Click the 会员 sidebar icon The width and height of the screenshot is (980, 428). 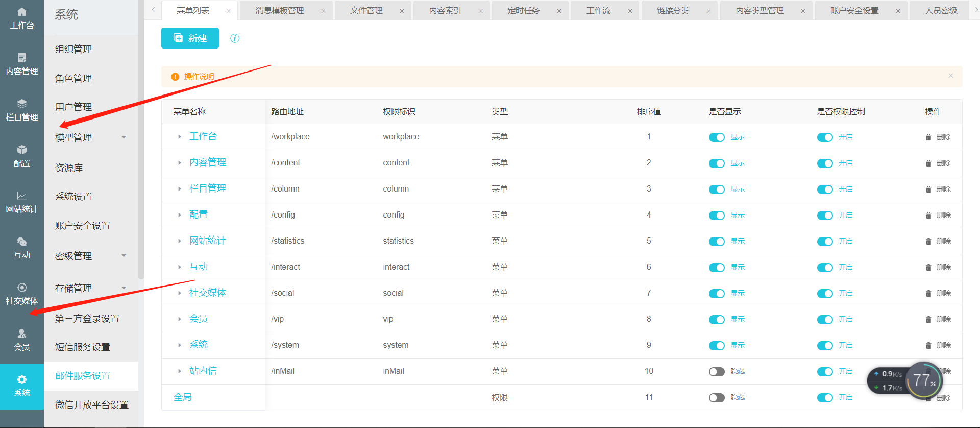click(21, 334)
